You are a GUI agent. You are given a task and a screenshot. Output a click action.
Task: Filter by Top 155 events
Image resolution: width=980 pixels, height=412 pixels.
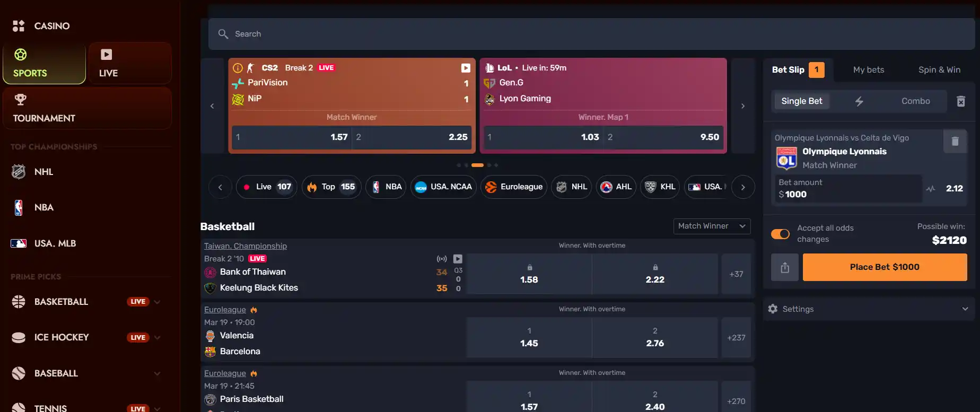[331, 187]
